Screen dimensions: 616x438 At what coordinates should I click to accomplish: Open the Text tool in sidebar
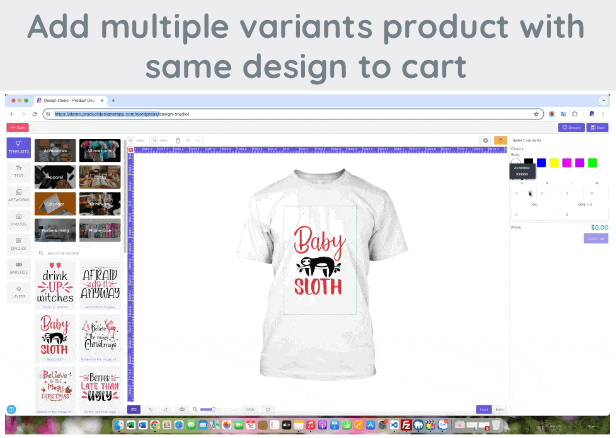point(18,173)
